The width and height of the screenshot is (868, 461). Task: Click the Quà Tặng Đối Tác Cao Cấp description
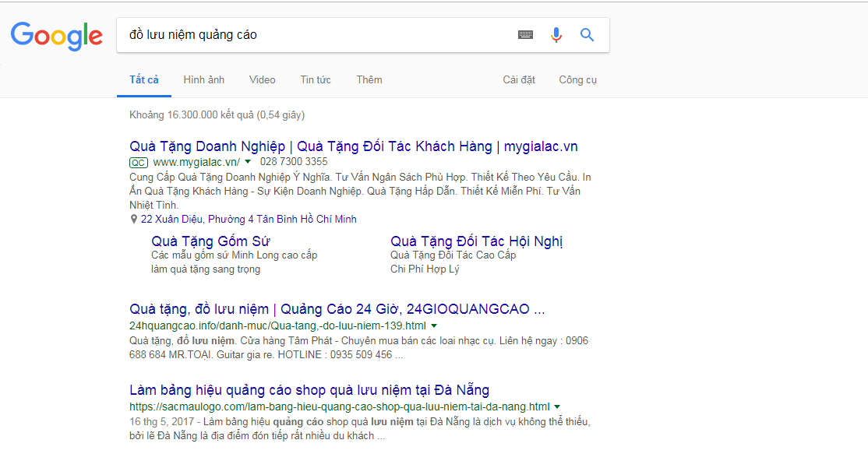coord(453,255)
